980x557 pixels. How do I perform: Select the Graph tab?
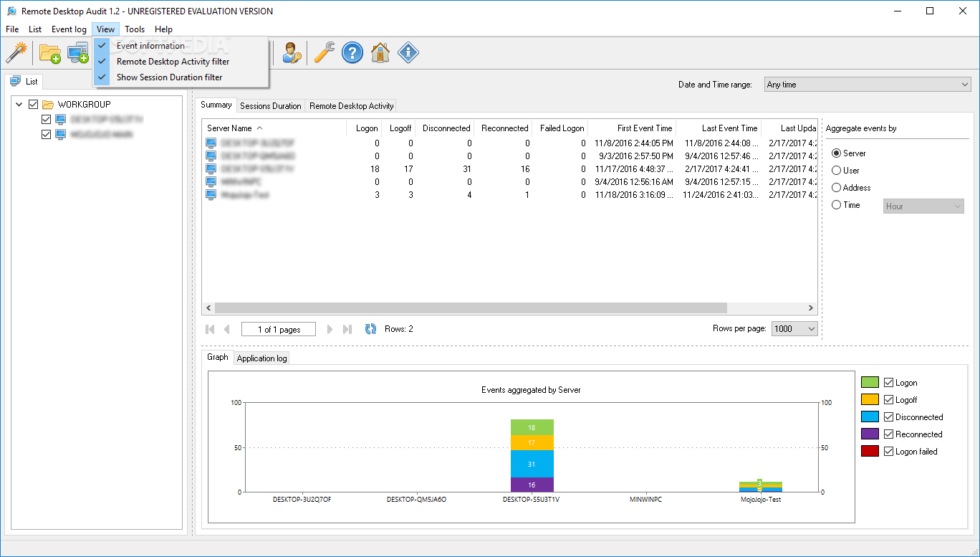218,357
